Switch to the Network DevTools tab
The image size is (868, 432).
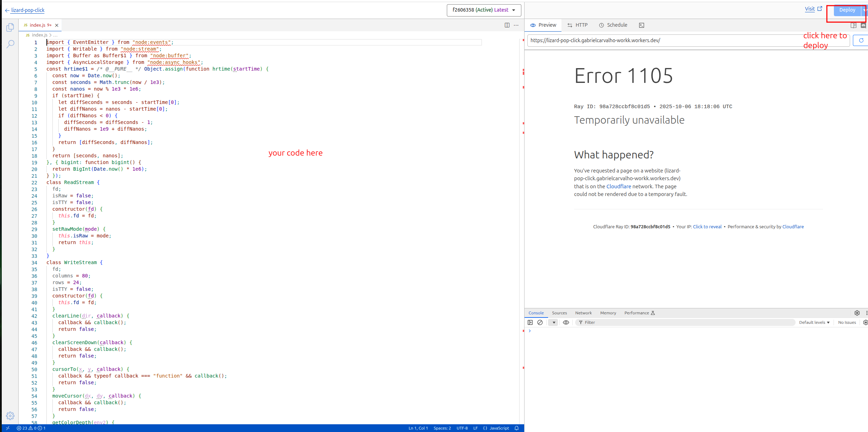pos(583,313)
